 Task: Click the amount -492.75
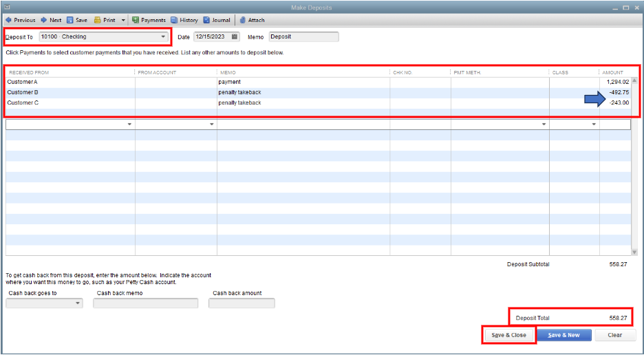619,92
